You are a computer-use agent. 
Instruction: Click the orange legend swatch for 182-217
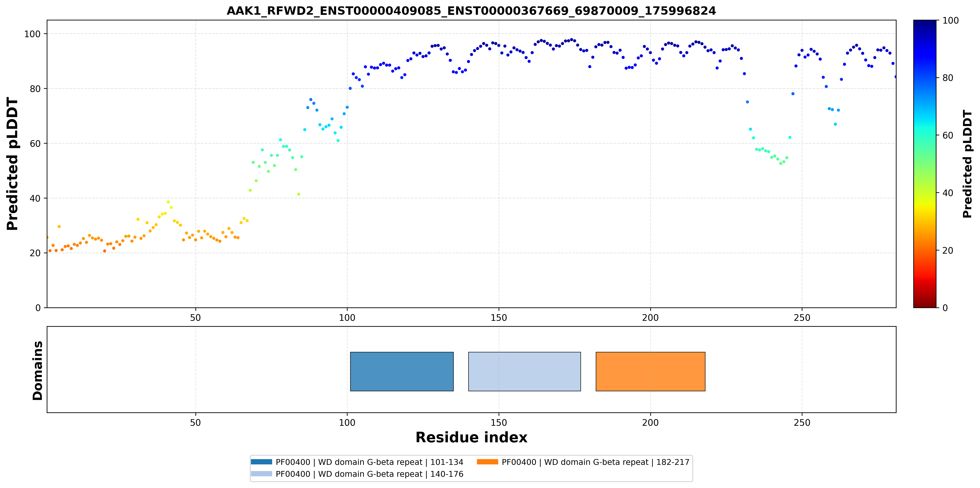(487, 462)
